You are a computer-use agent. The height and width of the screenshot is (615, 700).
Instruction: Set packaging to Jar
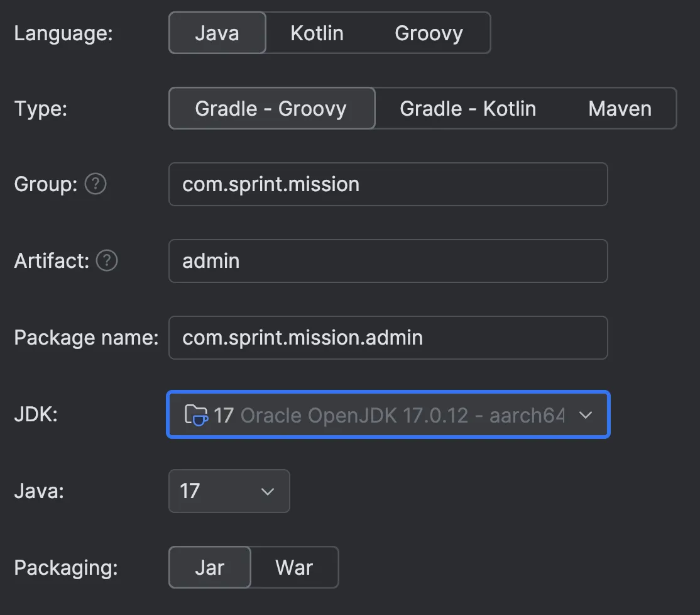click(209, 567)
